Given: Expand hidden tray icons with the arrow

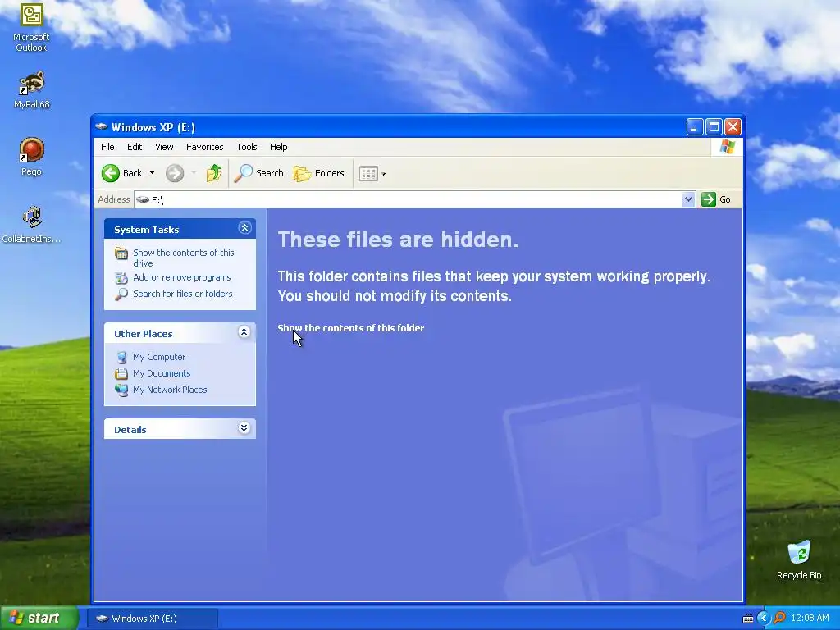Looking at the screenshot, I should pos(764,619).
